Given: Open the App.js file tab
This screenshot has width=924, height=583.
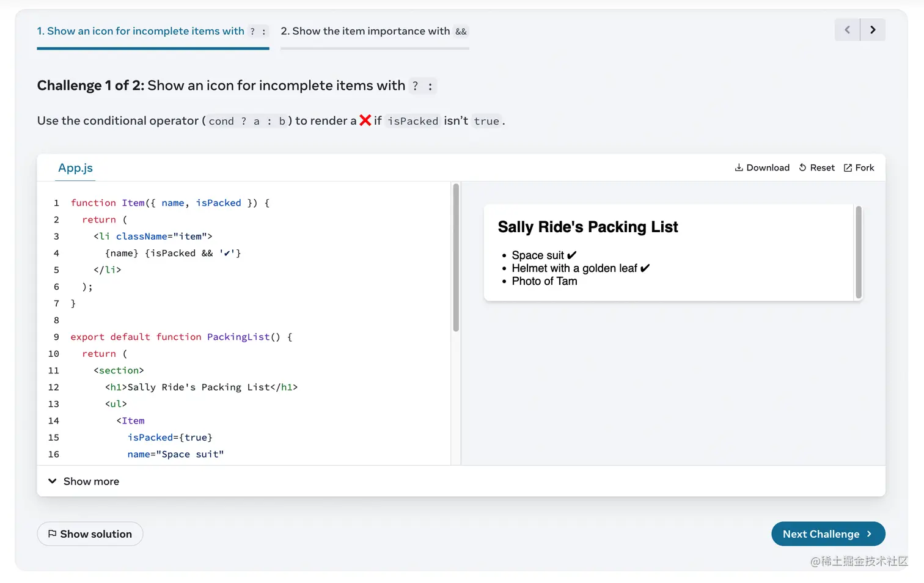Looking at the screenshot, I should pos(76,168).
